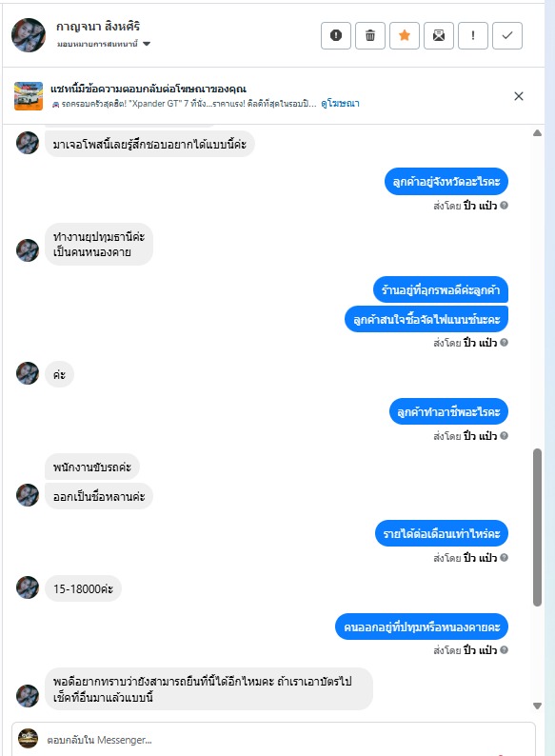Click customer avatar beside 15-18000 message
Screen dimensions: 555x756
tap(28, 587)
